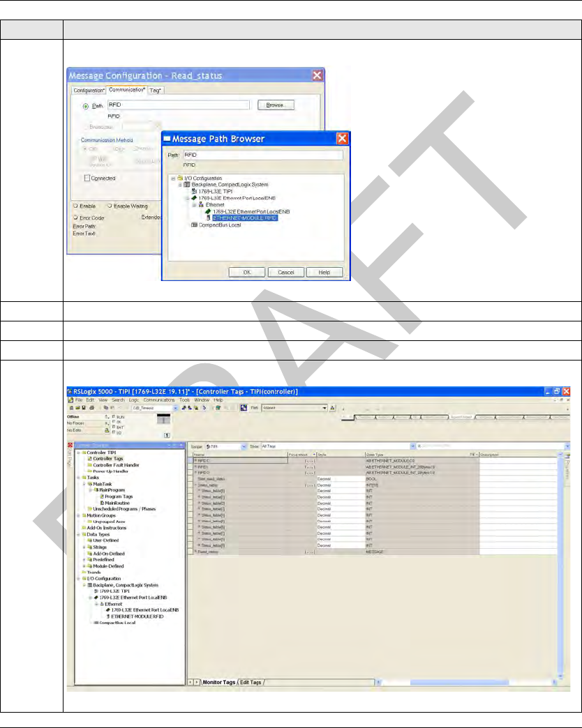Expand the Strings data type folder
Image resolution: width=582 pixels, height=728 pixels.
pyautogui.click(x=84, y=547)
